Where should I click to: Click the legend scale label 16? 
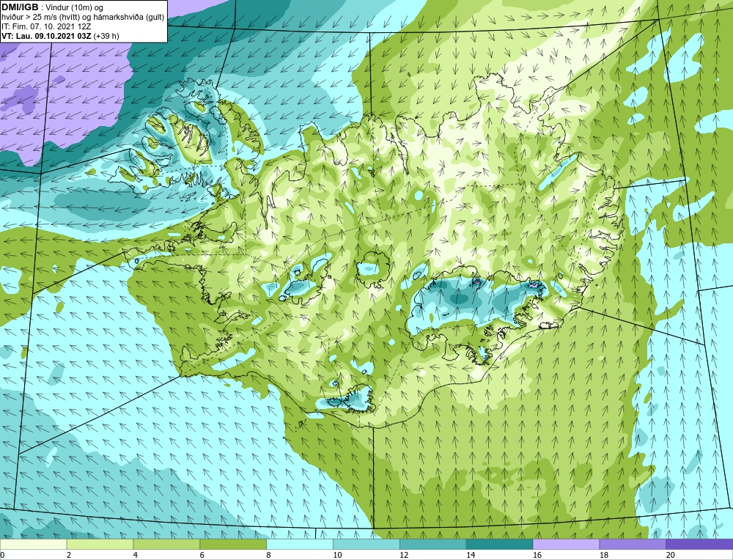pos(537,555)
